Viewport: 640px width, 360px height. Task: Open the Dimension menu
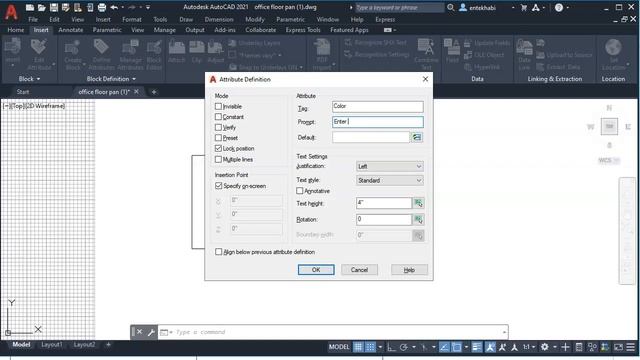click(219, 19)
